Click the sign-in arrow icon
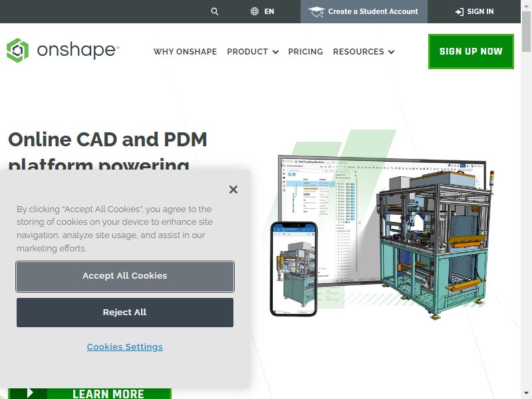The height and width of the screenshot is (399, 532). 460,12
